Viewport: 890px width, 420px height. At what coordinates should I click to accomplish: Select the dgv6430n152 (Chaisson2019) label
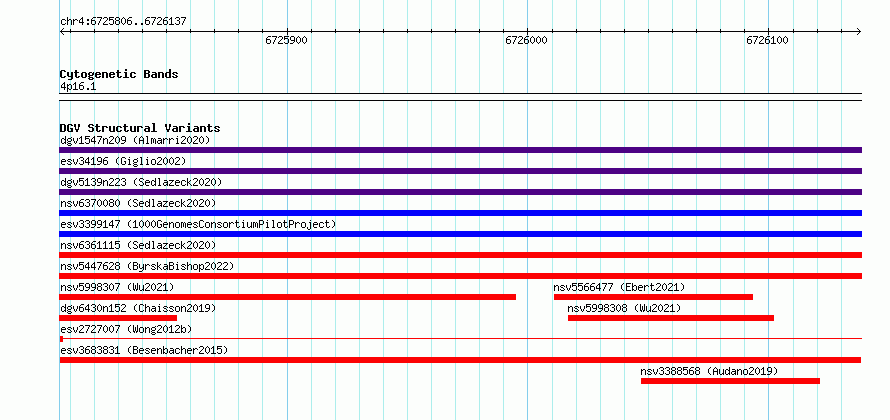138,308
